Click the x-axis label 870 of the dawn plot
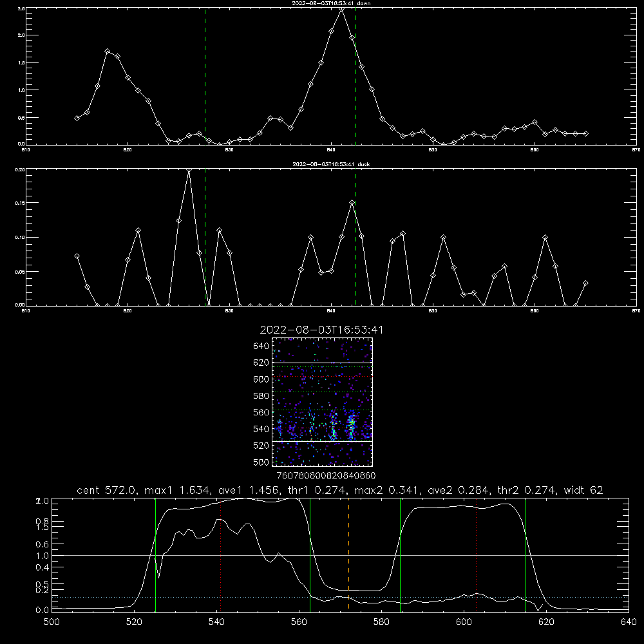The image size is (644, 644). (636, 150)
